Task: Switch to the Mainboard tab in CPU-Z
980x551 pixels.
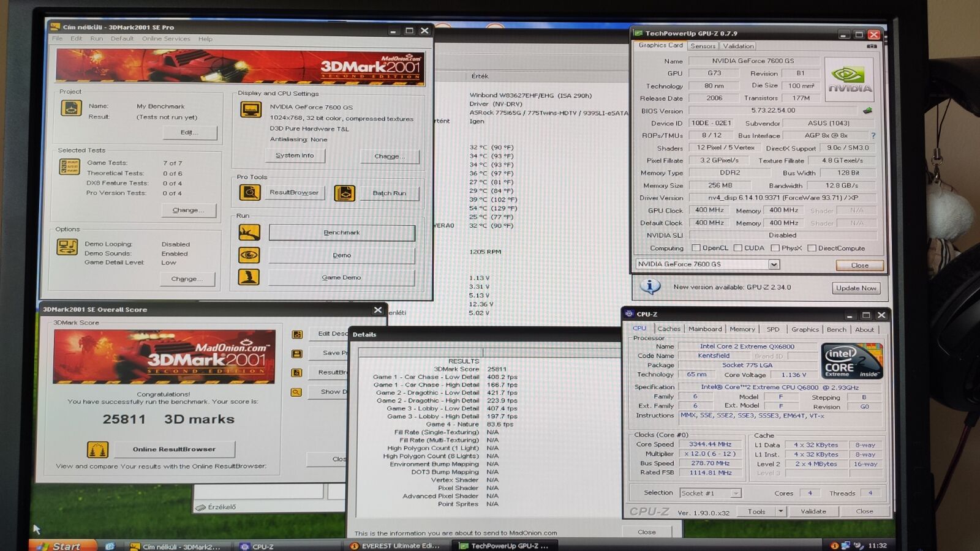Action: (705, 329)
